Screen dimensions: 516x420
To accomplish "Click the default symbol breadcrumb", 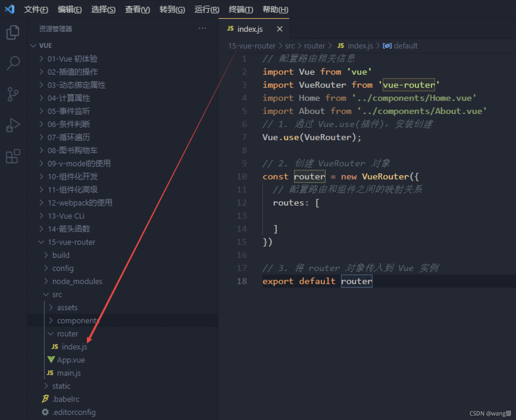I will point(400,46).
